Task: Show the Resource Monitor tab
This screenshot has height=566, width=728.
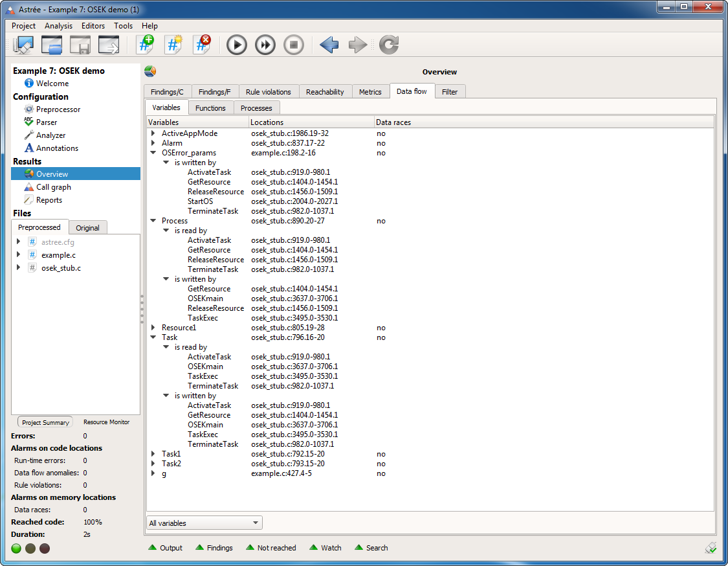Action: [x=106, y=422]
